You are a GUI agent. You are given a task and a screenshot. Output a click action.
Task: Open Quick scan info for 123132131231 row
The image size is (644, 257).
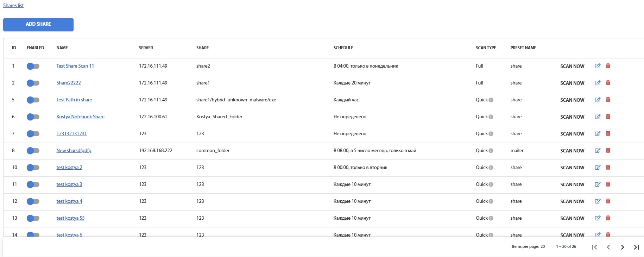[x=491, y=134]
